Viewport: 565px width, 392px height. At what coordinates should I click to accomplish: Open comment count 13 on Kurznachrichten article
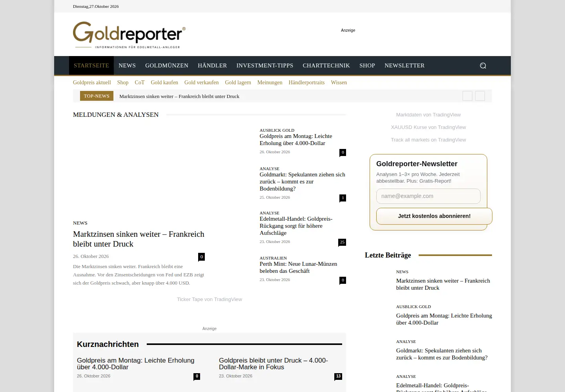click(338, 376)
